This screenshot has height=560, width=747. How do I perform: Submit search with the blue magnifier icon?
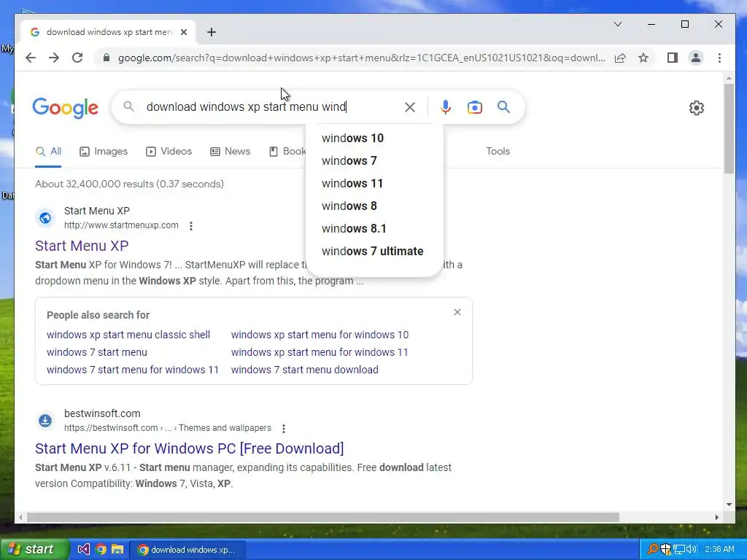pyautogui.click(x=503, y=107)
